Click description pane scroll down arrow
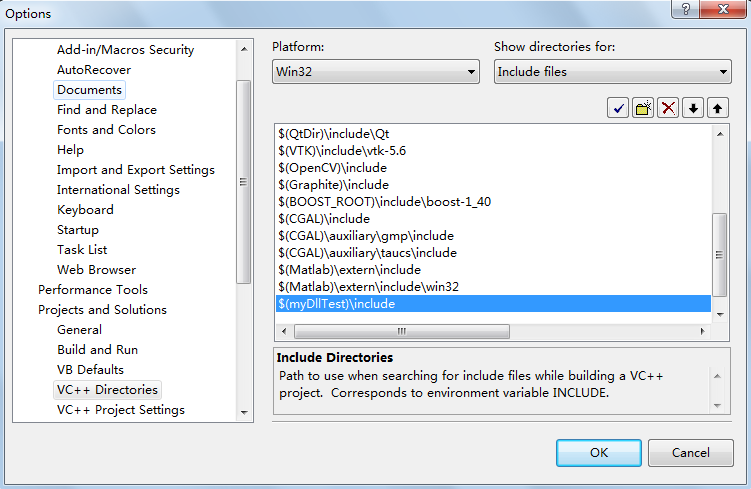The width and height of the screenshot is (751, 489). 717,406
